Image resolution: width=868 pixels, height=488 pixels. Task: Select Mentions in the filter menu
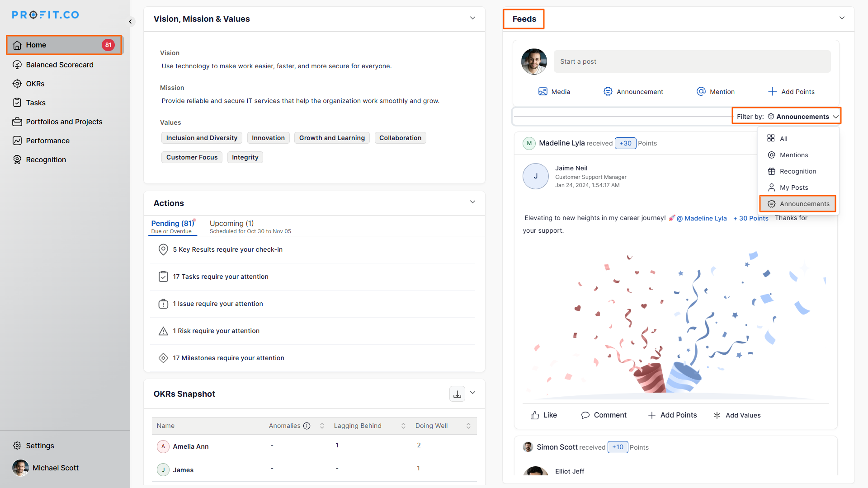793,155
